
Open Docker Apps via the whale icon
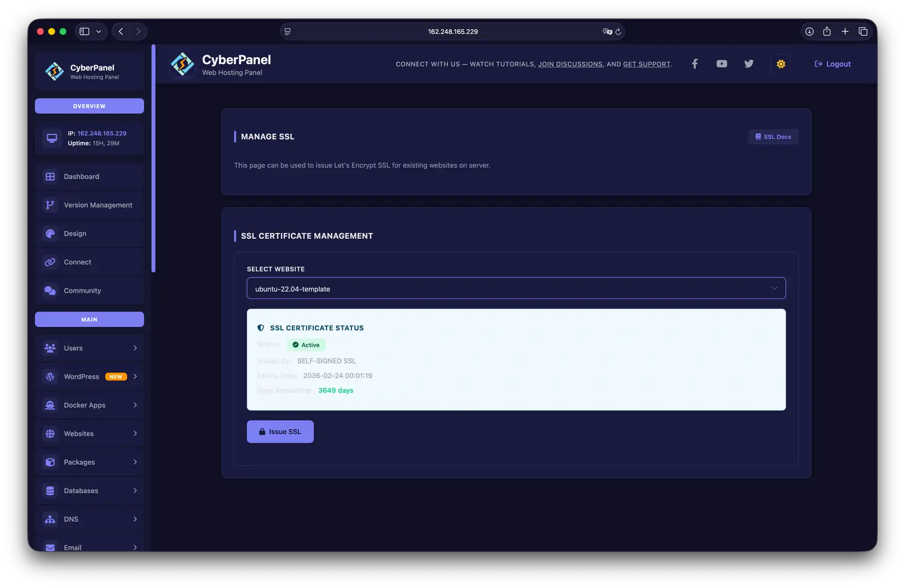click(50, 405)
